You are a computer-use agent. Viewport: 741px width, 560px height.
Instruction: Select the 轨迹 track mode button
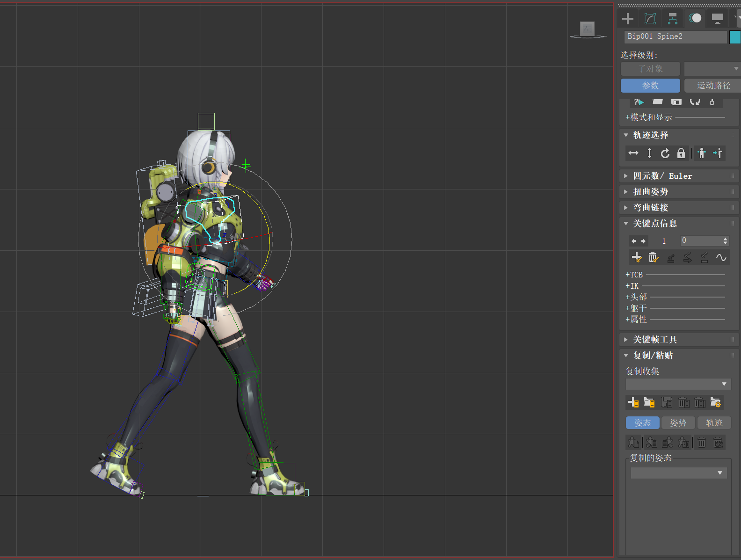tap(714, 423)
